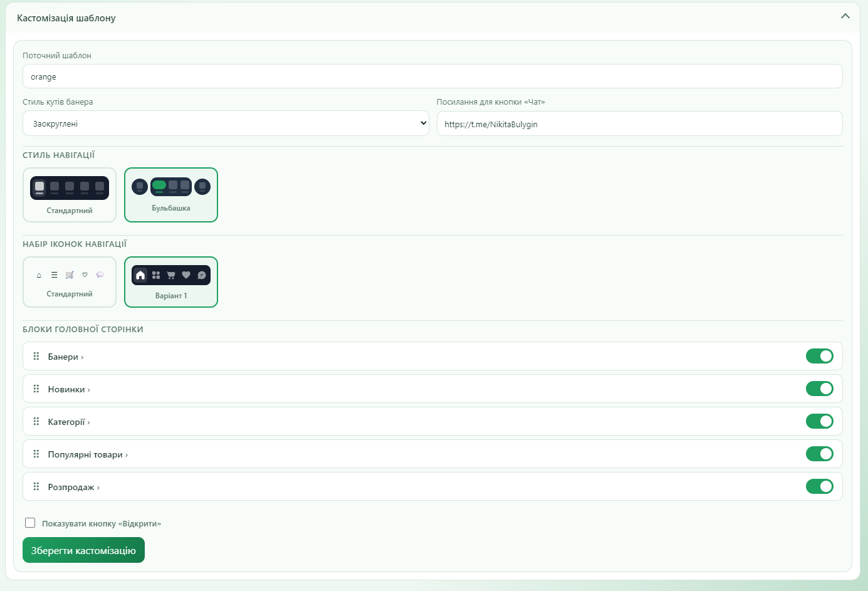Click the green pill in Бульбашка preview
The height and width of the screenshot is (591, 868).
(x=159, y=185)
